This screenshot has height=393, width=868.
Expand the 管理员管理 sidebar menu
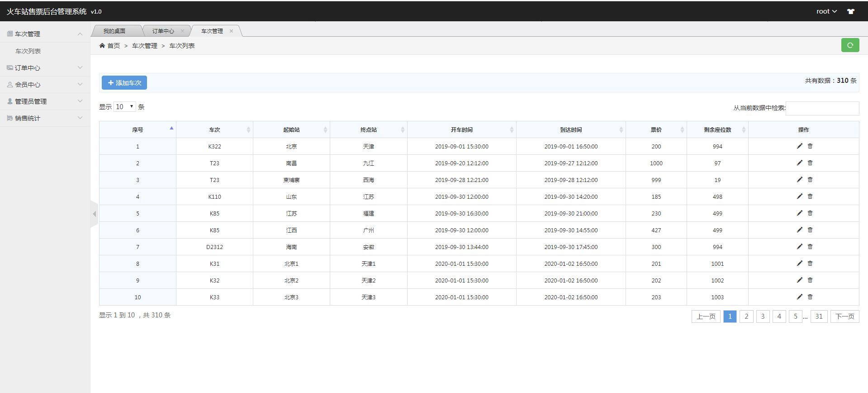(x=45, y=101)
